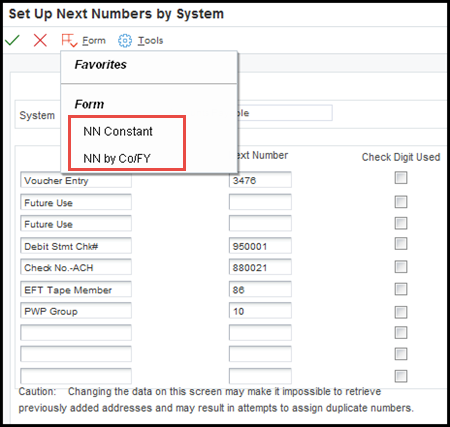Check the box for EFT Tape Member row
Screen dimensions: 450x427
[401, 289]
